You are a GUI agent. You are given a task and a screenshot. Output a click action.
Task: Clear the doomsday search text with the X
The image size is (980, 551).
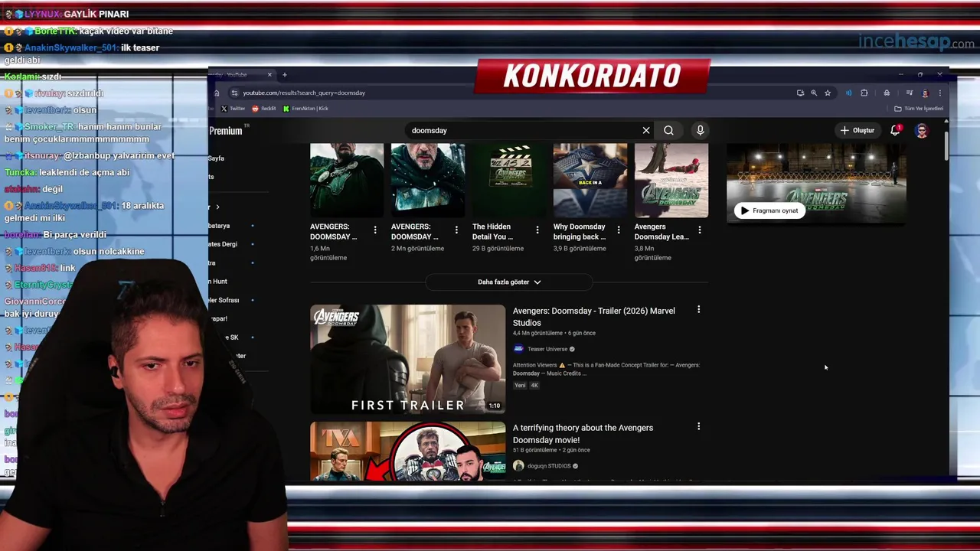[646, 130]
